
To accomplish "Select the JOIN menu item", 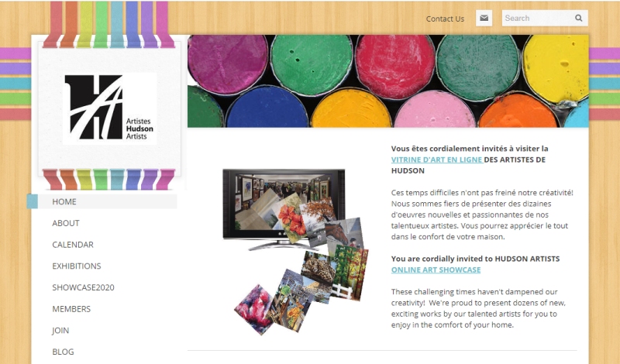I will point(60,331).
